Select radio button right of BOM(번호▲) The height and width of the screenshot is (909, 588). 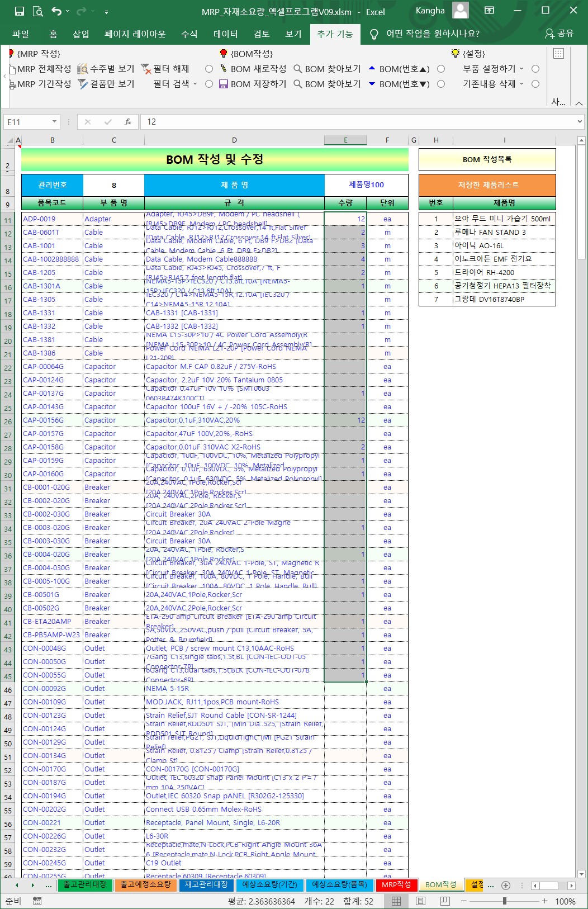tap(441, 69)
